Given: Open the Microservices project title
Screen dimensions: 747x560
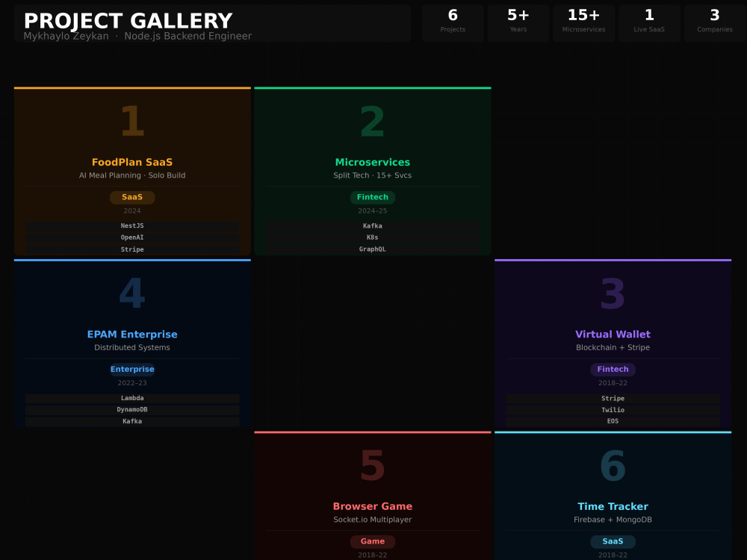Looking at the screenshot, I should tap(373, 162).
